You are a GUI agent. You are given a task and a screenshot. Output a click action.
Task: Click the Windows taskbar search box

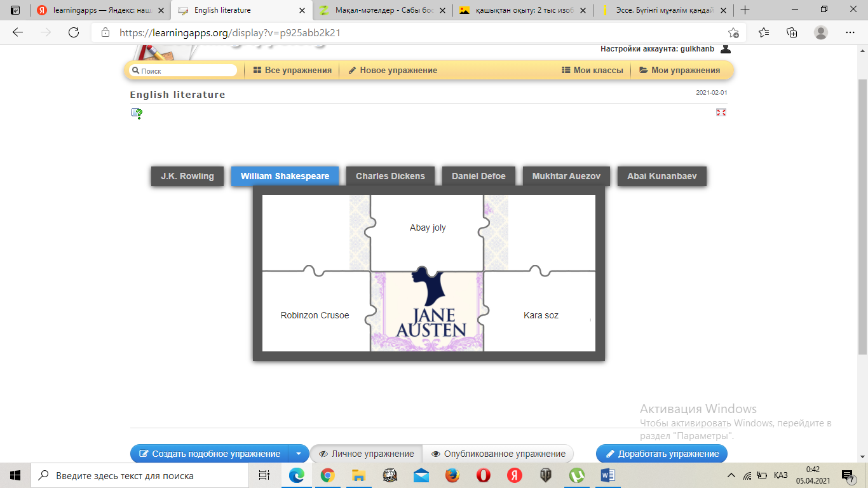tap(140, 475)
